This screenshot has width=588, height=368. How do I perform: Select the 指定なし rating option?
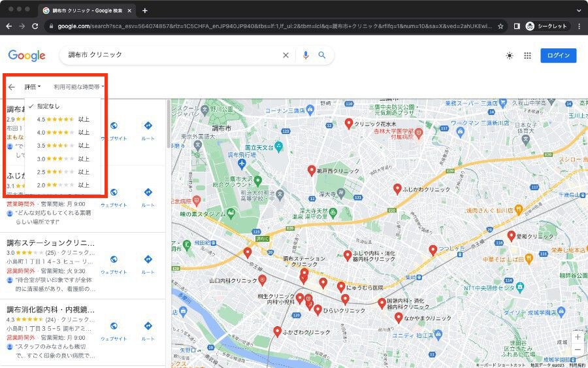coord(48,106)
